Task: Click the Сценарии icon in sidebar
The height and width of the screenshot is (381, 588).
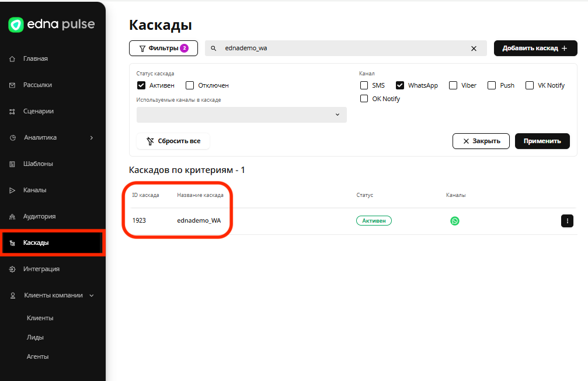Action: tap(12, 112)
